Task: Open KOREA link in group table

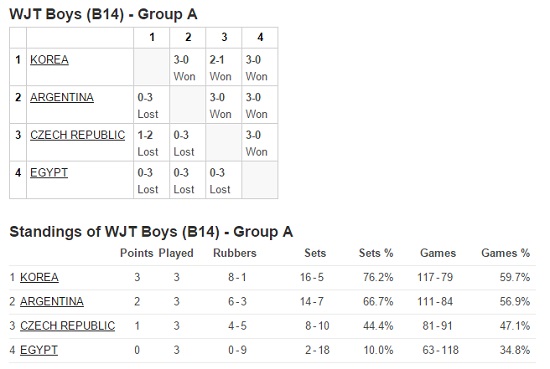Action: [x=49, y=60]
